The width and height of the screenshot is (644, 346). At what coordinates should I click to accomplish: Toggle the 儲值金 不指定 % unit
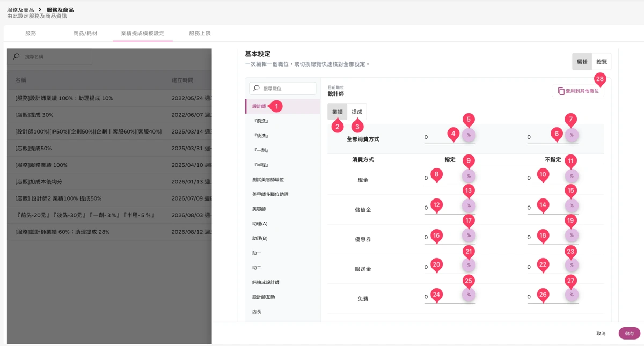pyautogui.click(x=572, y=205)
